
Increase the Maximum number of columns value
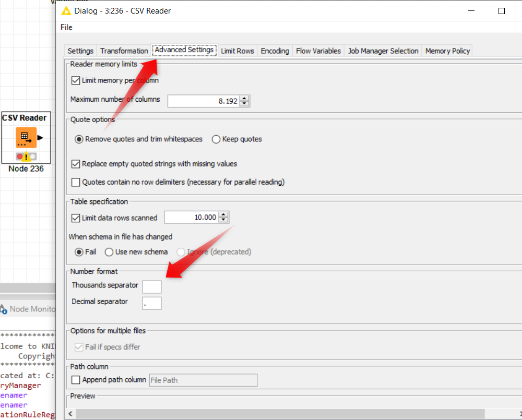click(245, 98)
